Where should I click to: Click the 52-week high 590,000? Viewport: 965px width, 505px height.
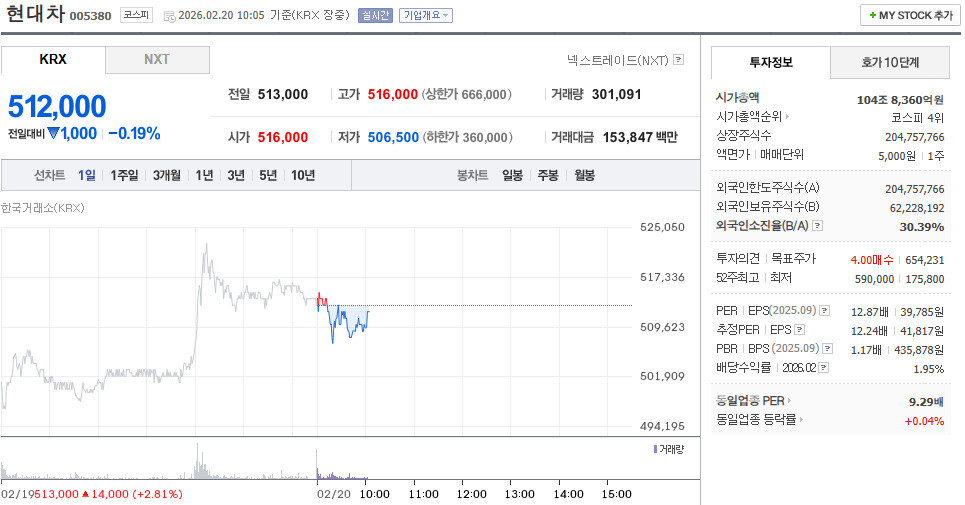coord(874,279)
